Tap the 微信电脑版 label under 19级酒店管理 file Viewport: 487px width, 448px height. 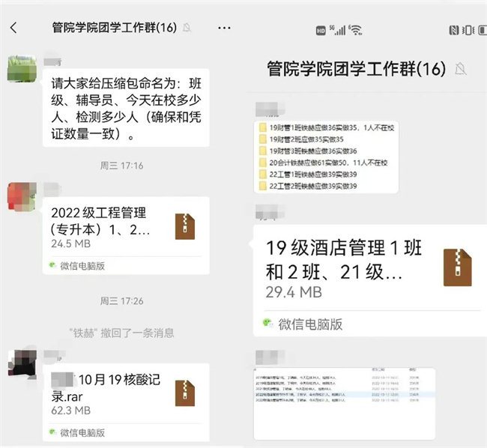tap(309, 324)
